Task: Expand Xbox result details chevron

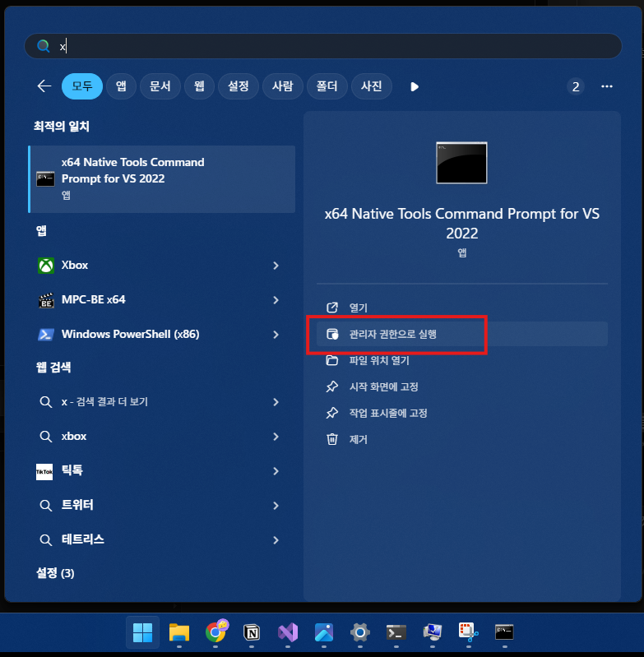Action: [276, 266]
